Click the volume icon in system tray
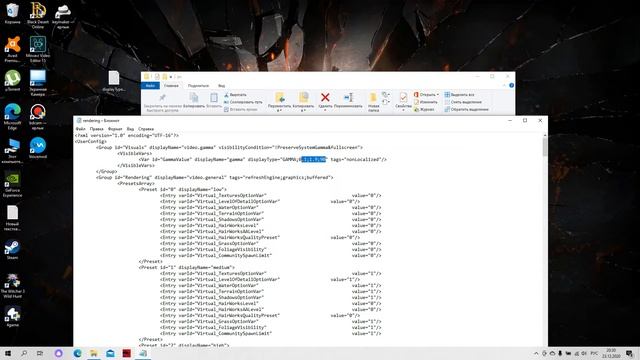This screenshot has width=640, height=360. 584,353
